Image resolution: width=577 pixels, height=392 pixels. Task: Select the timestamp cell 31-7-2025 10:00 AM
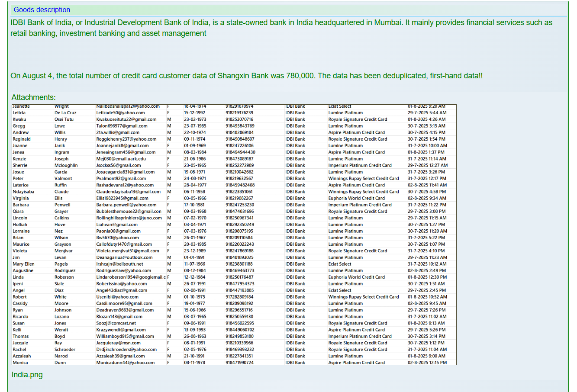(427, 146)
